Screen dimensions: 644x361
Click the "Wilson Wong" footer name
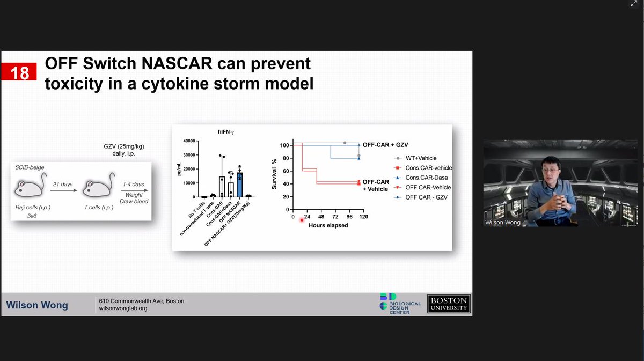[x=37, y=305]
